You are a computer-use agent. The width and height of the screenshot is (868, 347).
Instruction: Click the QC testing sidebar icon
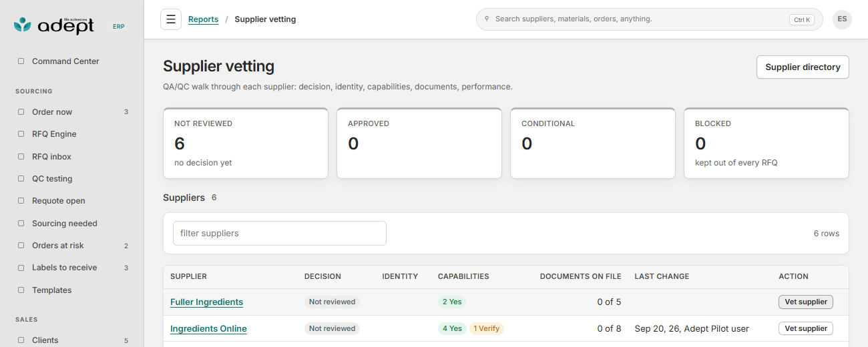click(21, 179)
